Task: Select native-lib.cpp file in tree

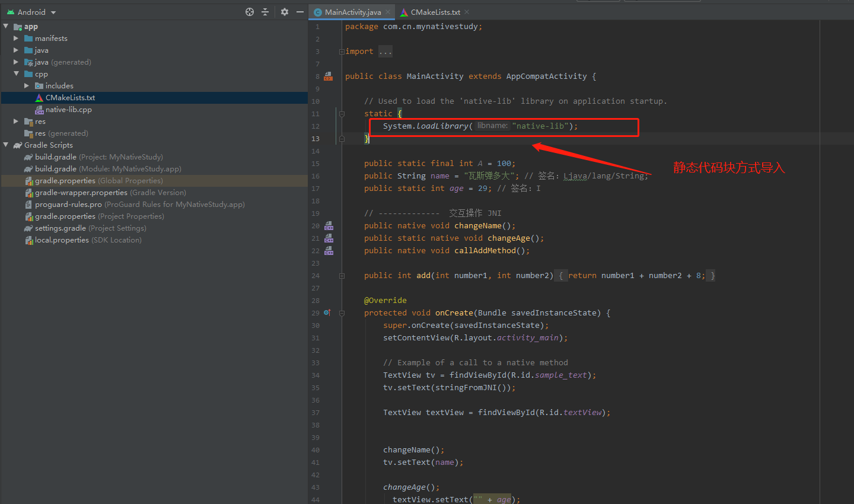Action: [69, 110]
